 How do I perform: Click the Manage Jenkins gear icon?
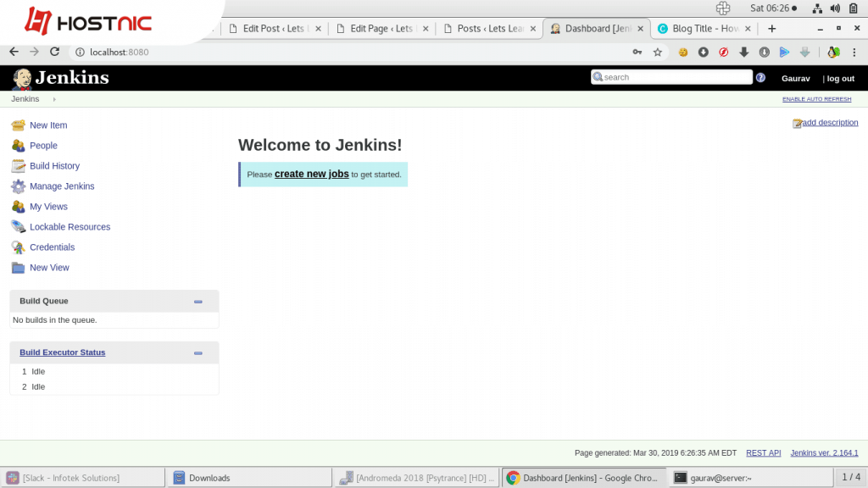[x=19, y=186]
